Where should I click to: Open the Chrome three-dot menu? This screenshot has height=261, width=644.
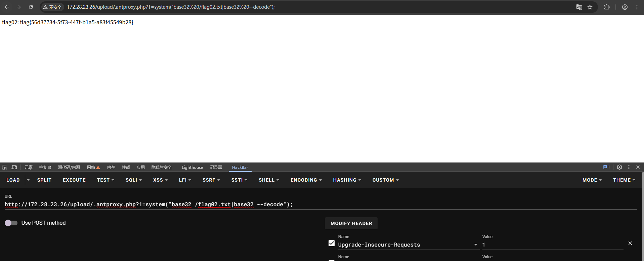(637, 7)
